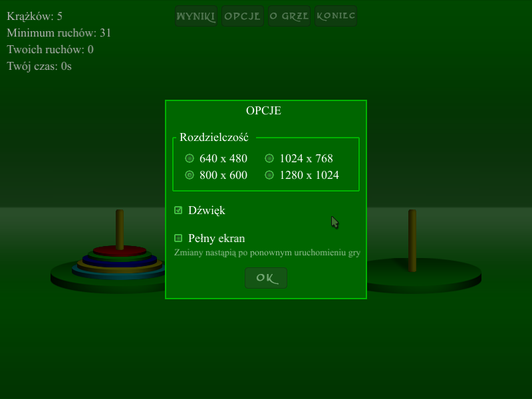Click the Minimum ruchów: 31 label
Viewport: 532px width, 399px height.
pyautogui.click(x=59, y=33)
